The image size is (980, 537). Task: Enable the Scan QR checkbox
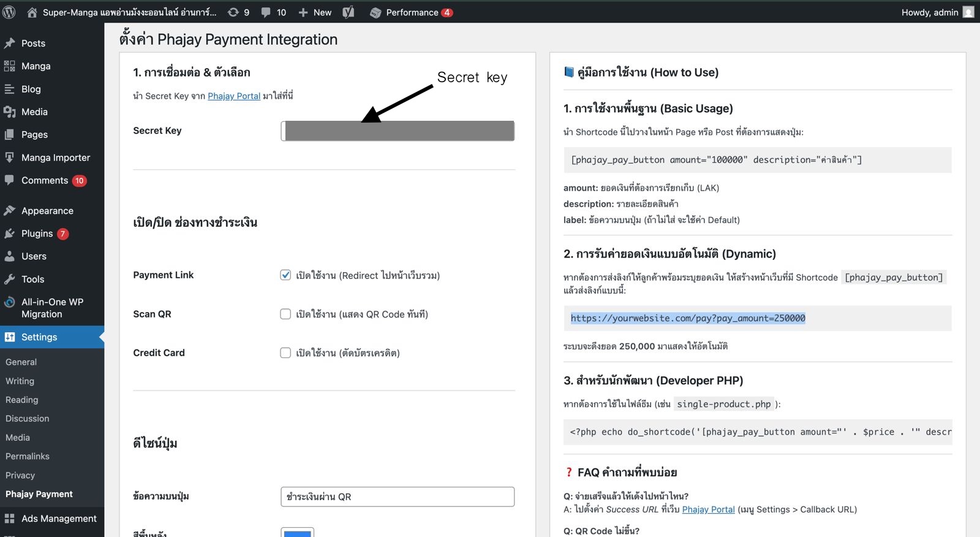click(285, 314)
